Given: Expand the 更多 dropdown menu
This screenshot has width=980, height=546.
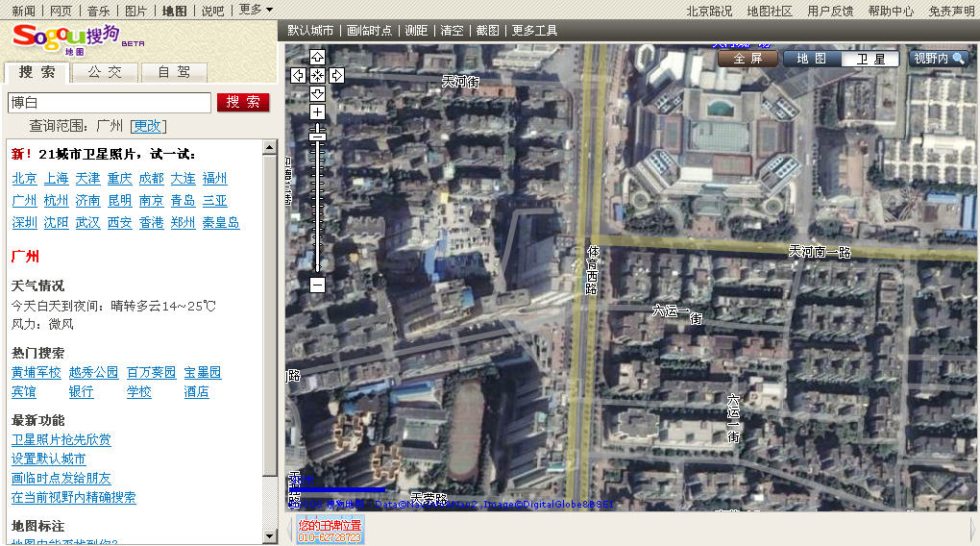Looking at the screenshot, I should point(256,10).
